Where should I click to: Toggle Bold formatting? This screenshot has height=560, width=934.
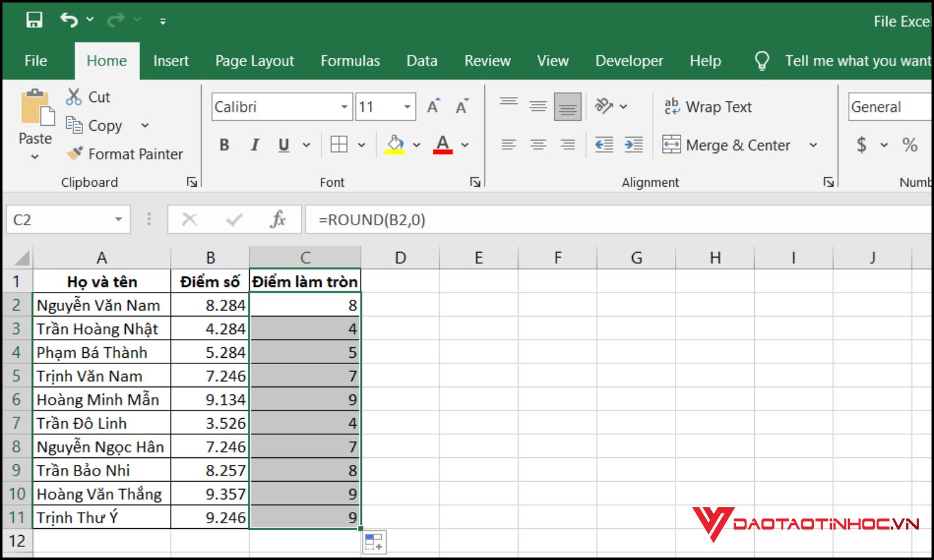point(224,145)
